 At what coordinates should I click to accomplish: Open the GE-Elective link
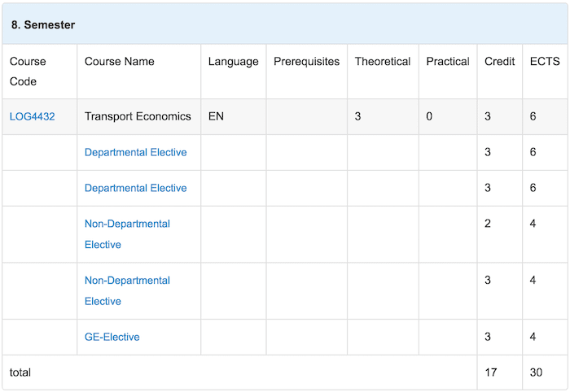[112, 337]
